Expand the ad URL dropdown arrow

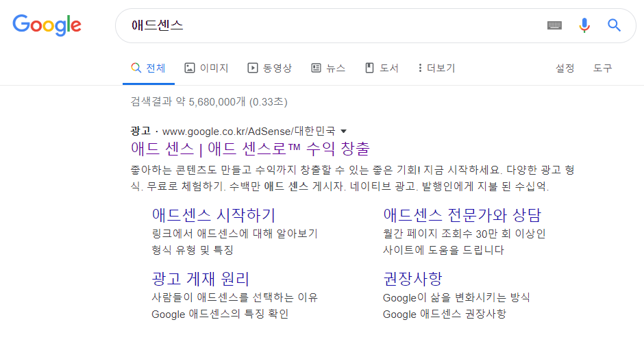[344, 132]
